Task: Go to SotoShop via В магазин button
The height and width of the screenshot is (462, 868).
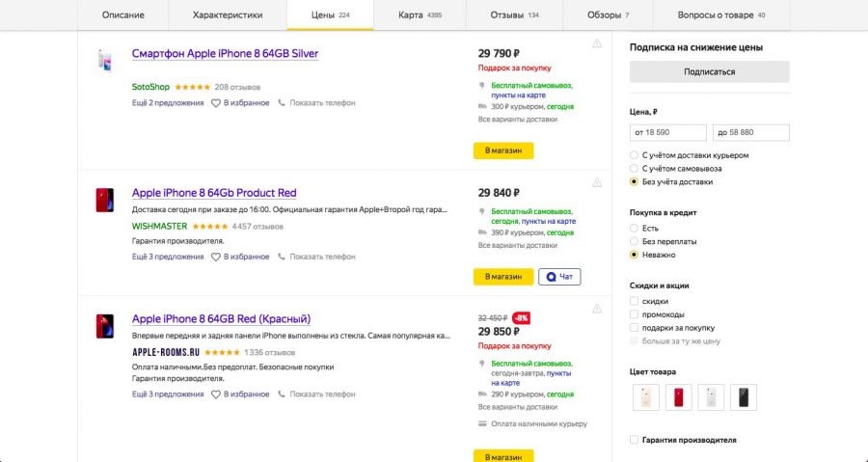Action: pyautogui.click(x=503, y=150)
